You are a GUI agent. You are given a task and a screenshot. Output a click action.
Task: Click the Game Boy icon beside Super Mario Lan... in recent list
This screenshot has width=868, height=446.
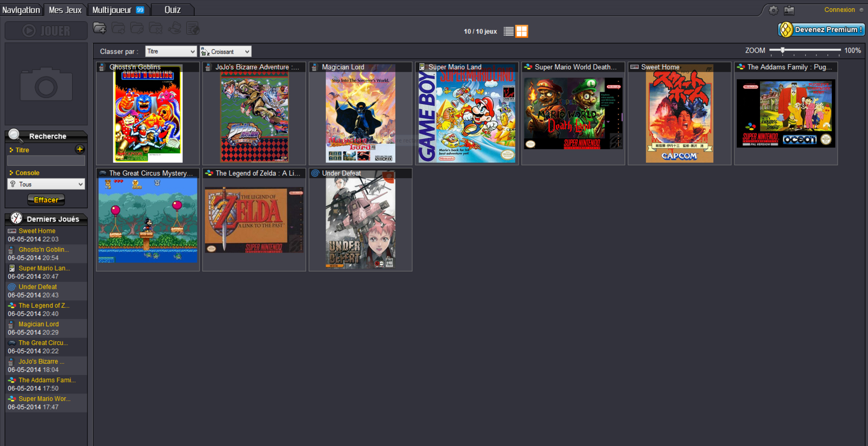coord(12,268)
